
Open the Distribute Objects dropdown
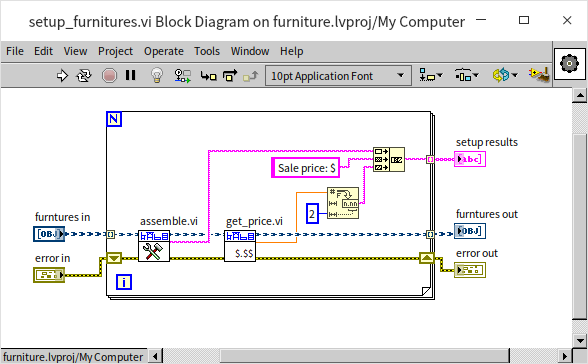466,75
